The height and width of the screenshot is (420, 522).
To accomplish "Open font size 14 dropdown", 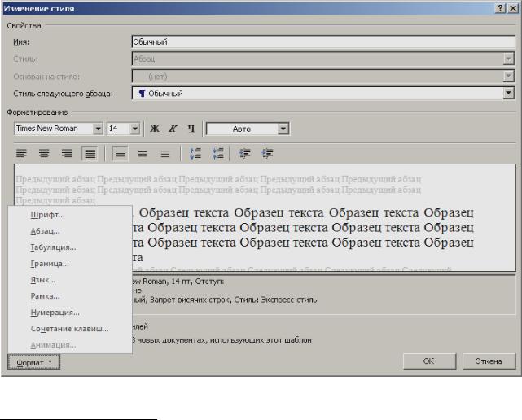I will [135, 129].
